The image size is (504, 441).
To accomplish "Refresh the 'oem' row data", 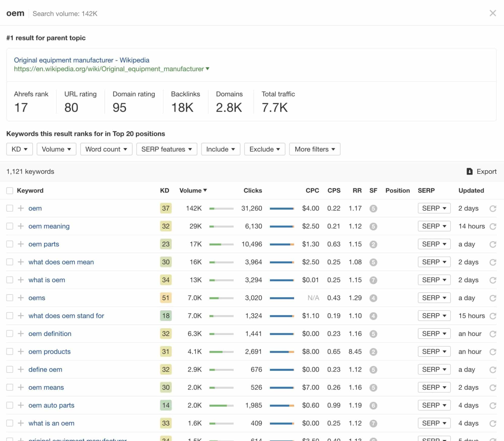I will [x=493, y=209].
